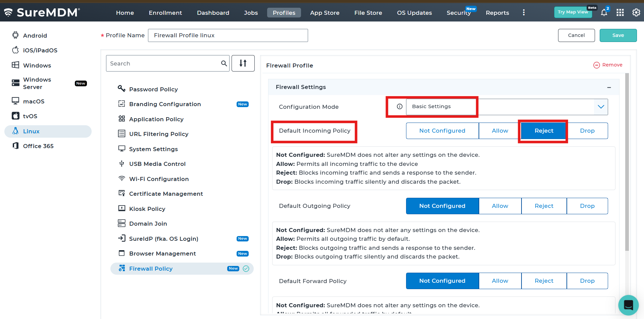Click the Firewall Profile panel scrollbar

tap(627, 162)
